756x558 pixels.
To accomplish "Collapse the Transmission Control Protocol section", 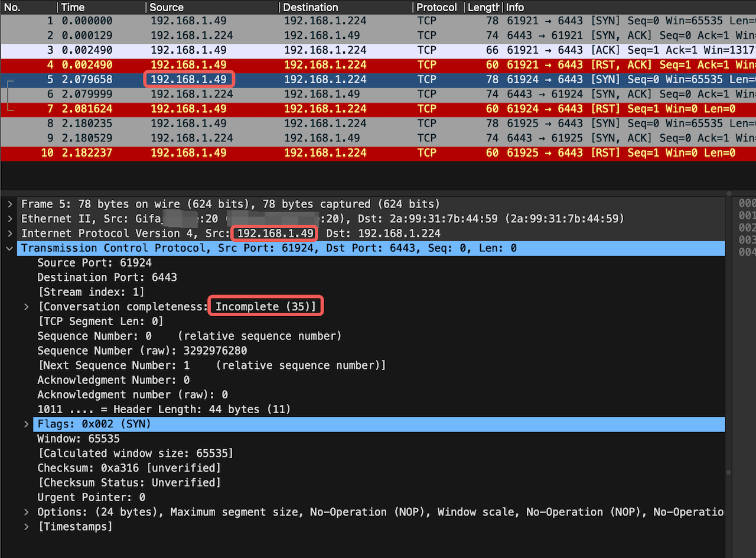I will (x=10, y=248).
